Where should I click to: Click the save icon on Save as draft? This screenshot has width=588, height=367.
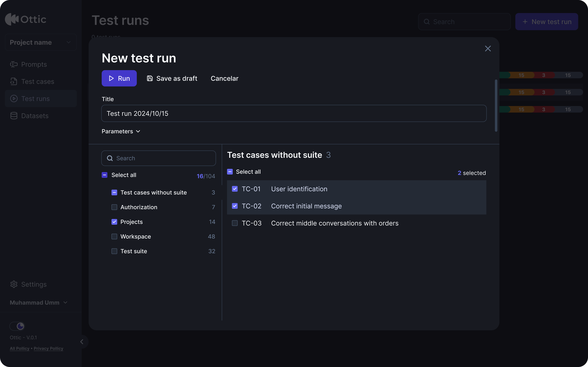[150, 78]
